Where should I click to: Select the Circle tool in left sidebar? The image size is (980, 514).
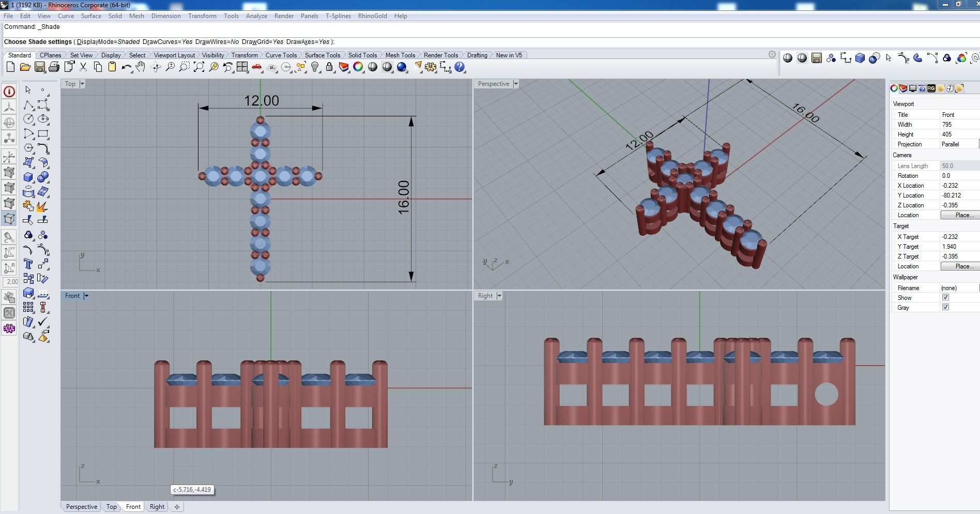click(x=28, y=119)
